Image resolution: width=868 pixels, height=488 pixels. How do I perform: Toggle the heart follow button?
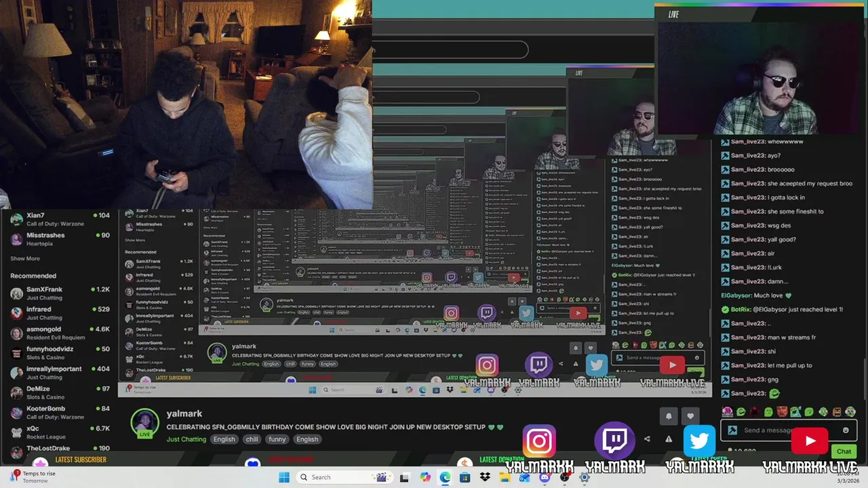coord(690,416)
